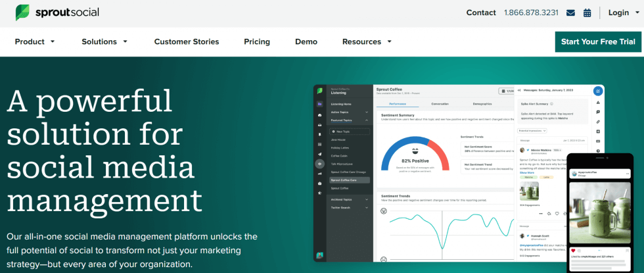
Task: Click the phone number 1.866.878.3231
Action: (x=531, y=12)
